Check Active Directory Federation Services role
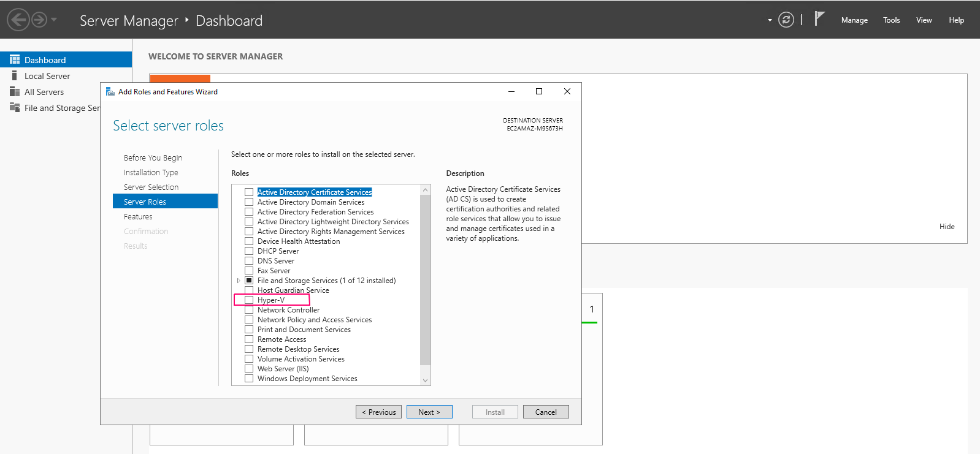 tap(249, 212)
